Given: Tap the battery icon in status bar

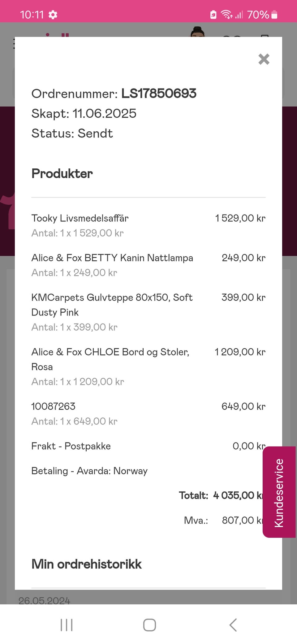Looking at the screenshot, I should pyautogui.click(x=274, y=15).
